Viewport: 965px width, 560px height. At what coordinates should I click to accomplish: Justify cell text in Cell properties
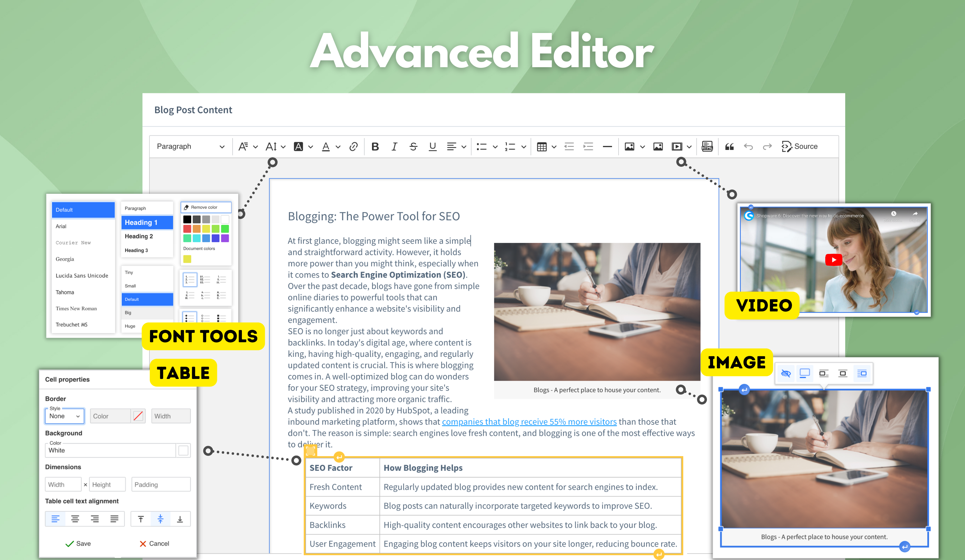click(114, 519)
